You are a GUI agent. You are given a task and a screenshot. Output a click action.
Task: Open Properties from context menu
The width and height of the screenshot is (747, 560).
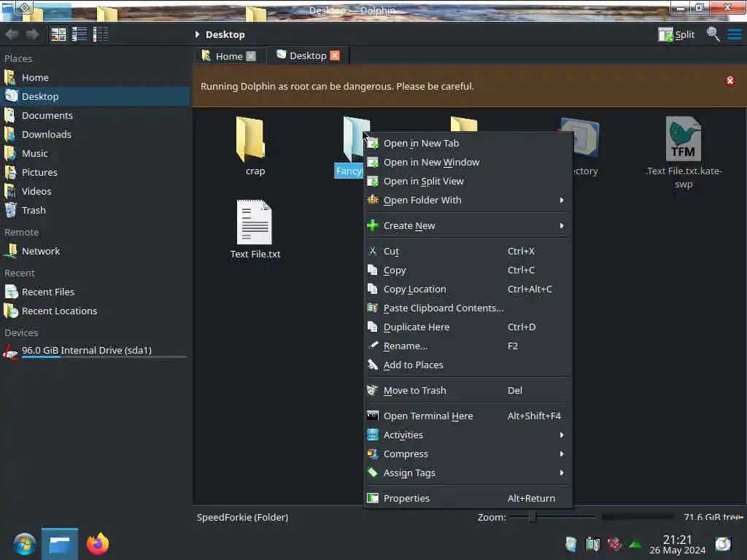pos(468,498)
